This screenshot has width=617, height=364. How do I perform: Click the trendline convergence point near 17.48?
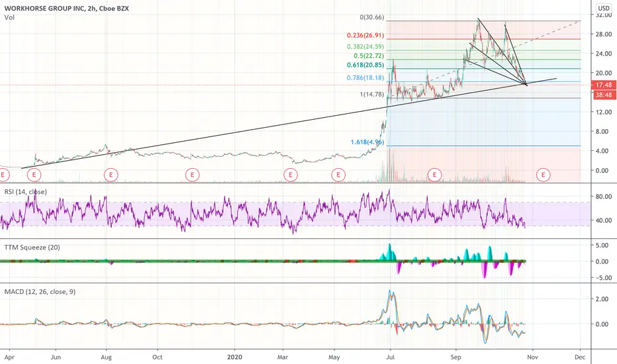pyautogui.click(x=526, y=84)
